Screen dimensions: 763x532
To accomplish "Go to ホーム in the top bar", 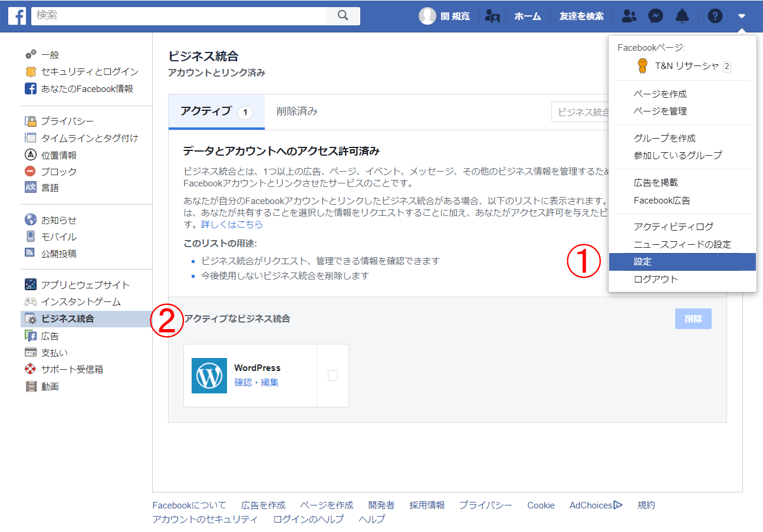I will point(528,16).
